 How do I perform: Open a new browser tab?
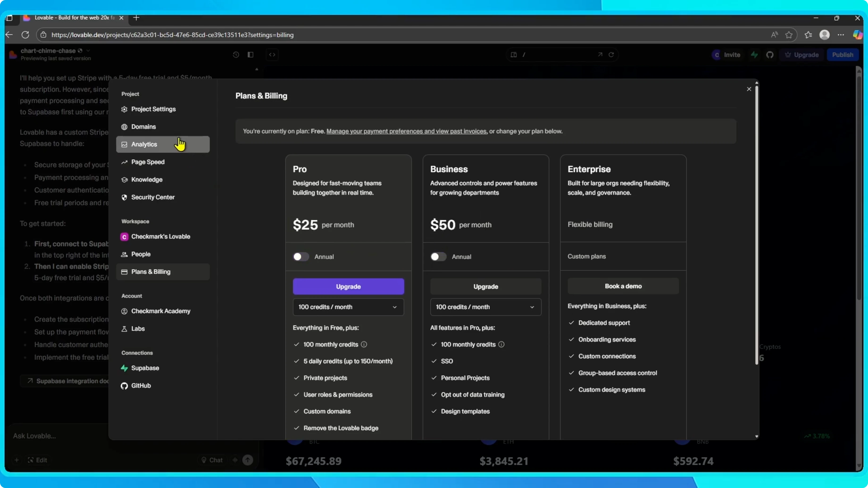point(136,17)
